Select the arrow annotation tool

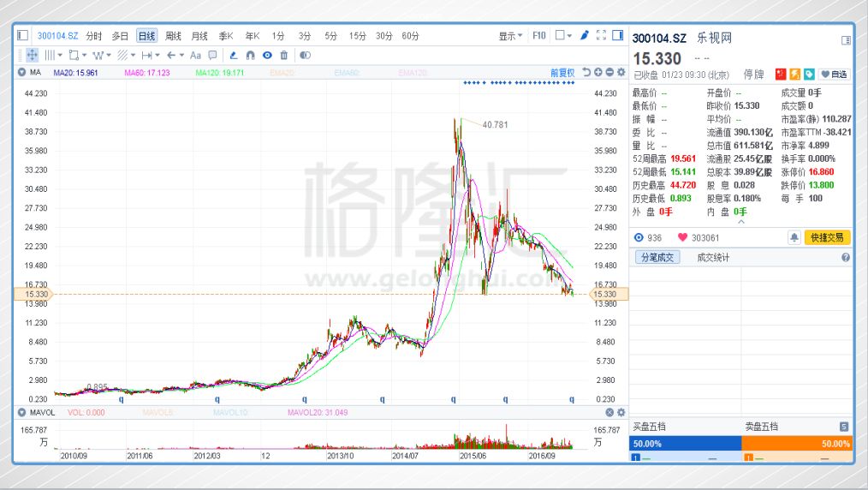(x=171, y=55)
